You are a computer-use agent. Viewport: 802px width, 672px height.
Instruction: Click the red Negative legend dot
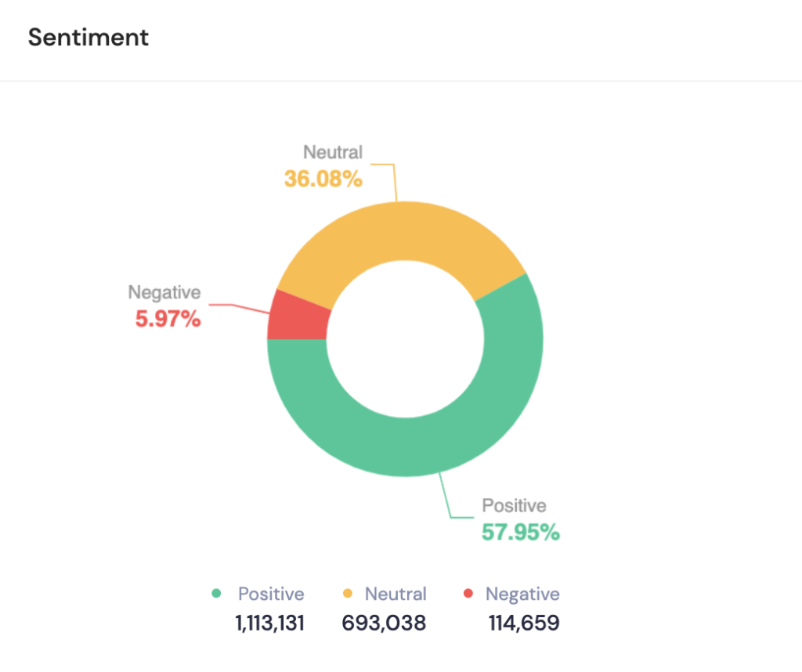tap(468, 594)
